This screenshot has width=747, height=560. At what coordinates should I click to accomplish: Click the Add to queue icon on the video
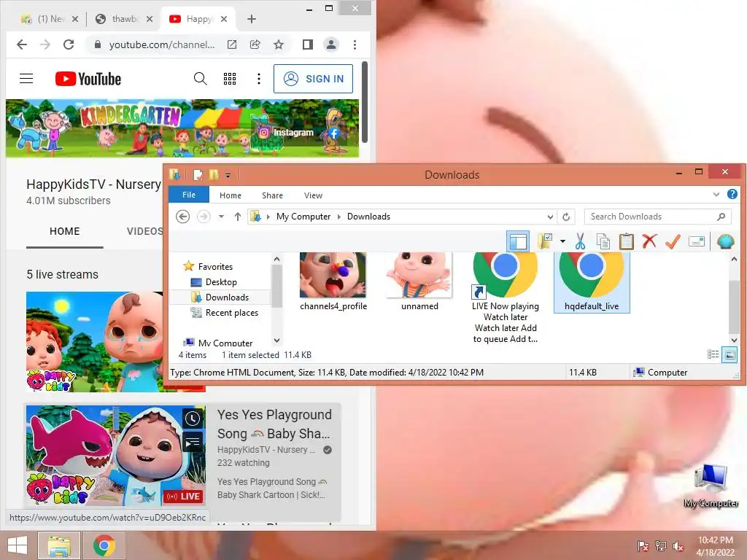tap(193, 443)
